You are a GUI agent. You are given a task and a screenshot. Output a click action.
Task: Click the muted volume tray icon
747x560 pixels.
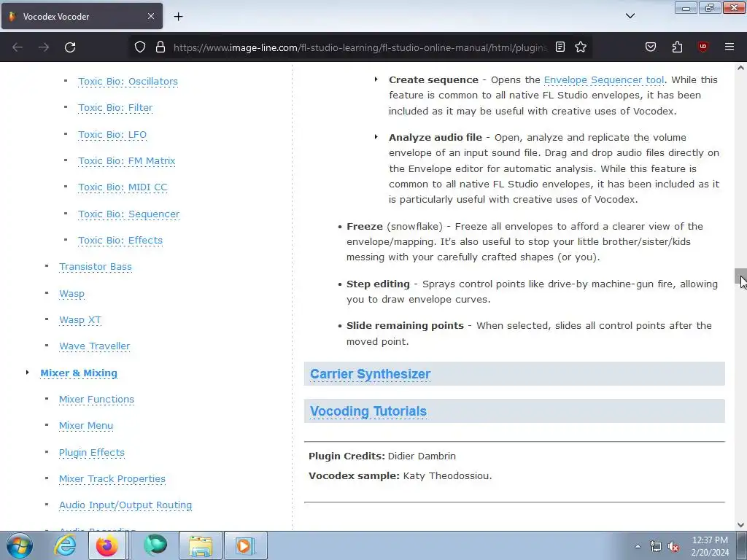click(673, 547)
